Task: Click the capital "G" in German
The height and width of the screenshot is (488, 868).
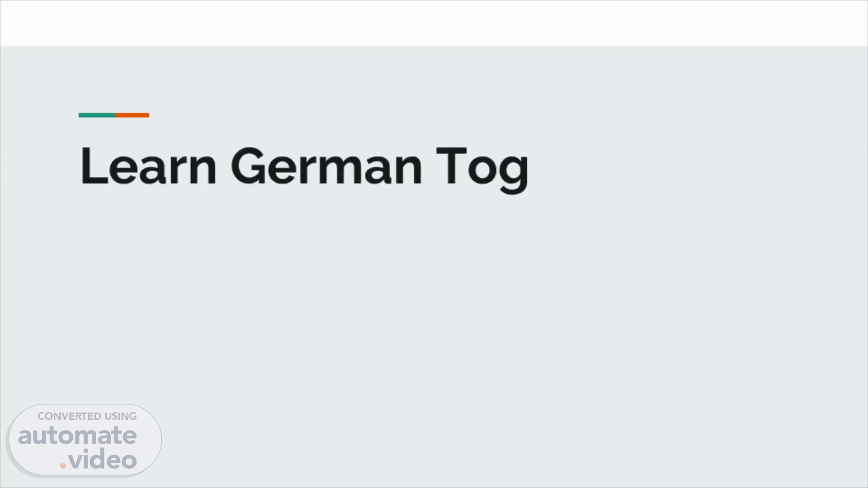Action: tap(248, 166)
